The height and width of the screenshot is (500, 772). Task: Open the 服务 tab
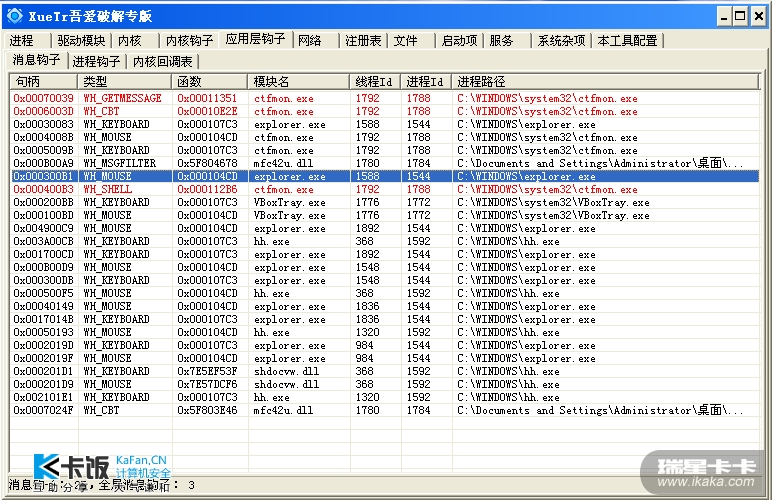click(501, 40)
